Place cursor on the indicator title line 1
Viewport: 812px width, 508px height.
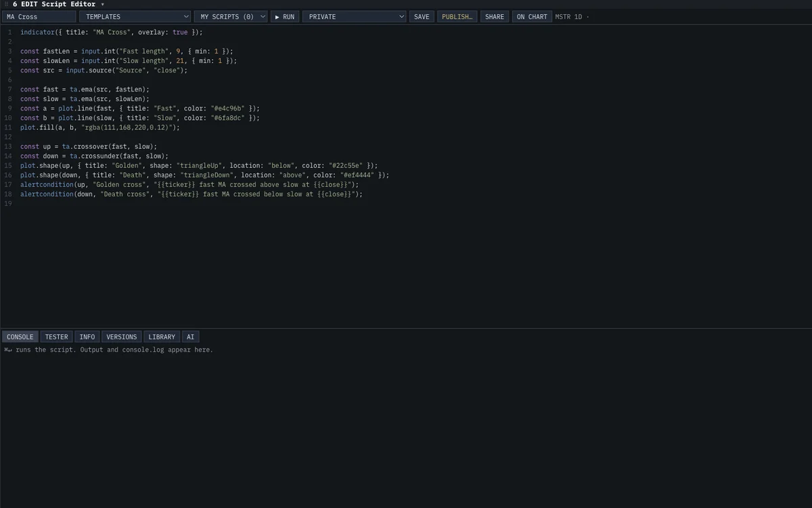[111, 32]
